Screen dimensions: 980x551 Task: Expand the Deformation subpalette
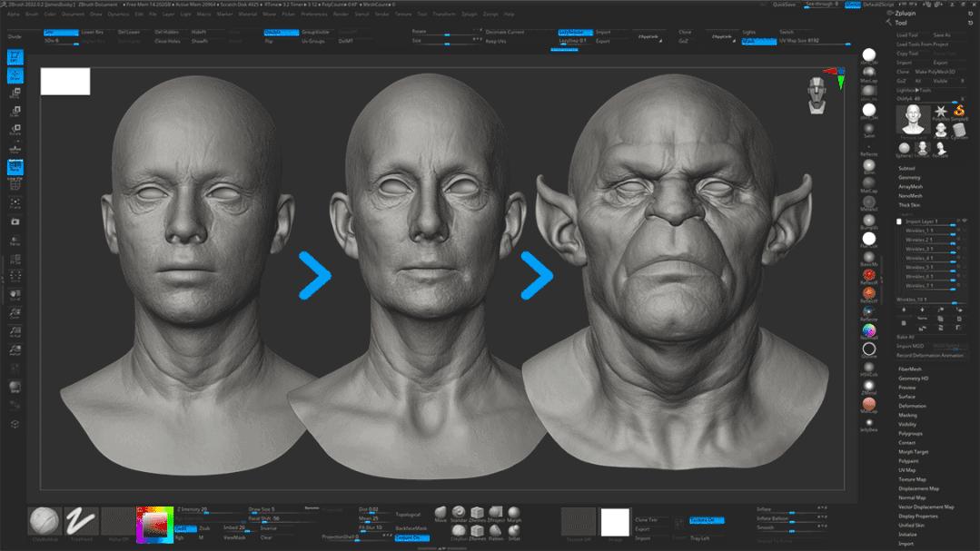coord(913,406)
